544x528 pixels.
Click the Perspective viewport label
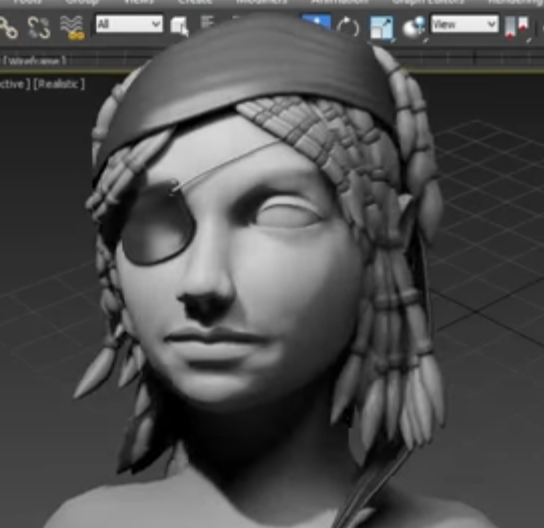pyautogui.click(x=14, y=84)
